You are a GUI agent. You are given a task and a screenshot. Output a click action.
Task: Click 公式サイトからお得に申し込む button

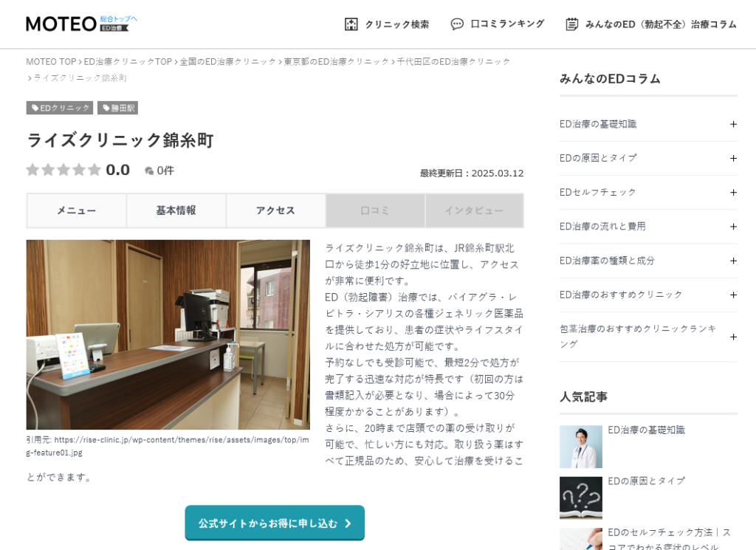click(275, 523)
